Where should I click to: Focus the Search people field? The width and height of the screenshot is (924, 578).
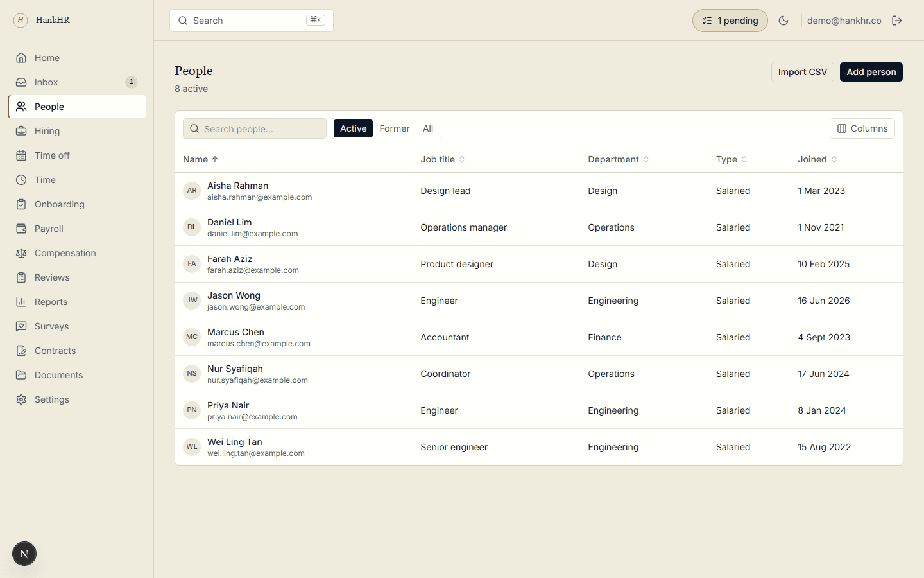pyautogui.click(x=255, y=128)
